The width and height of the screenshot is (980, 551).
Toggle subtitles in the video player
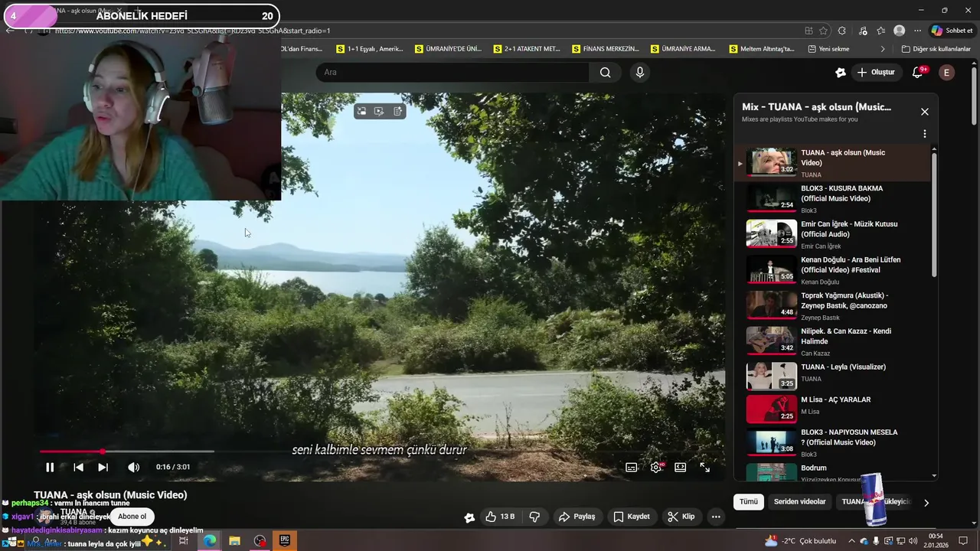pyautogui.click(x=632, y=468)
